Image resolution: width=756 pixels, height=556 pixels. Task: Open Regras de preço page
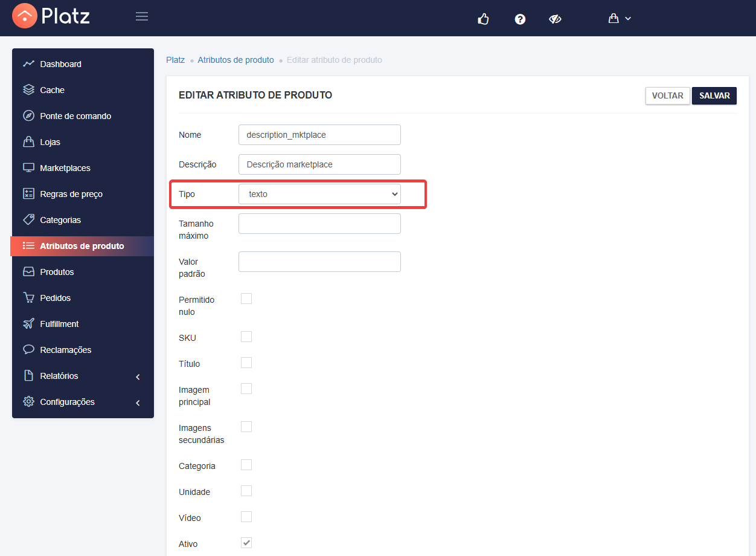coord(83,194)
